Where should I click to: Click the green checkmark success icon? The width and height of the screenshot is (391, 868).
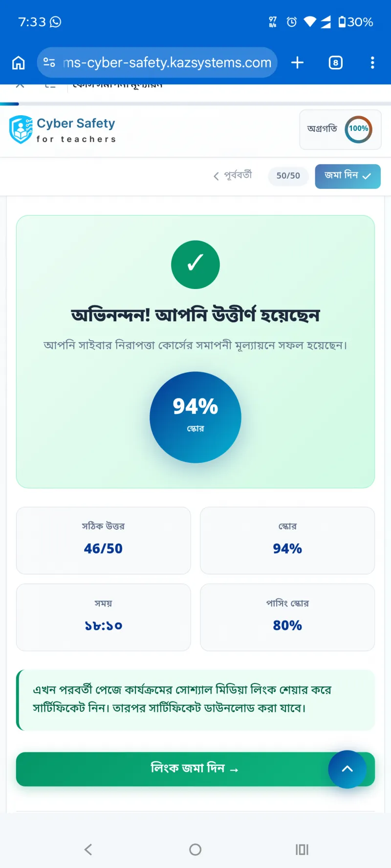(195, 265)
